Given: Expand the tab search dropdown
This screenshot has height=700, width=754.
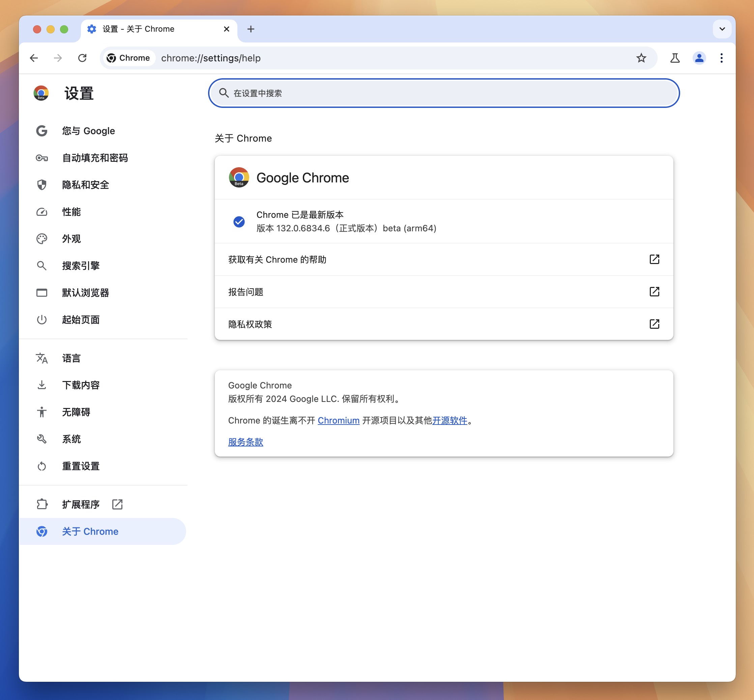Looking at the screenshot, I should point(722,29).
